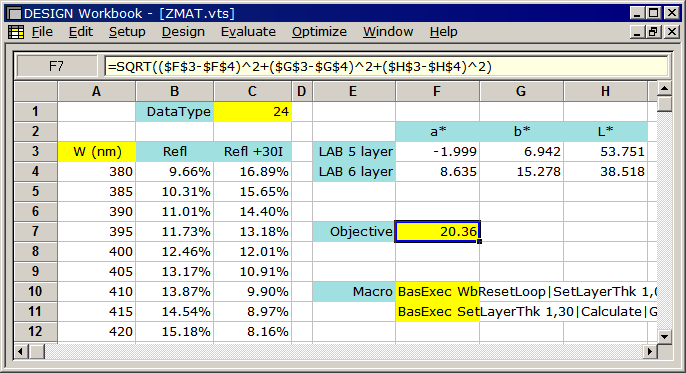Viewport: 686px width, 373px height.
Task: Open the Help menu
Action: (x=443, y=32)
